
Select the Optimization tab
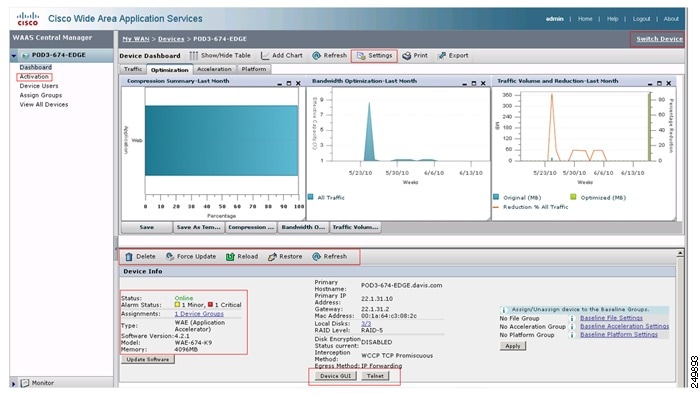click(170, 70)
